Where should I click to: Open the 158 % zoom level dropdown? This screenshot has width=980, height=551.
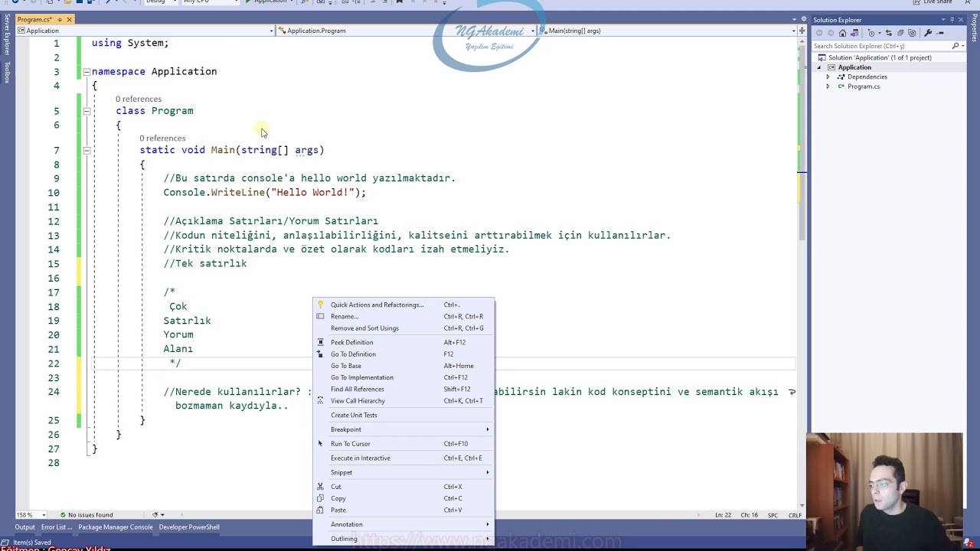pyautogui.click(x=44, y=515)
